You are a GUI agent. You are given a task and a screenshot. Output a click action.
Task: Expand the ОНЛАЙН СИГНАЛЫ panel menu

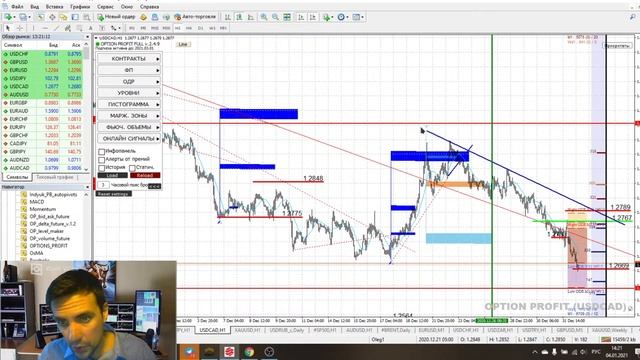click(129, 139)
